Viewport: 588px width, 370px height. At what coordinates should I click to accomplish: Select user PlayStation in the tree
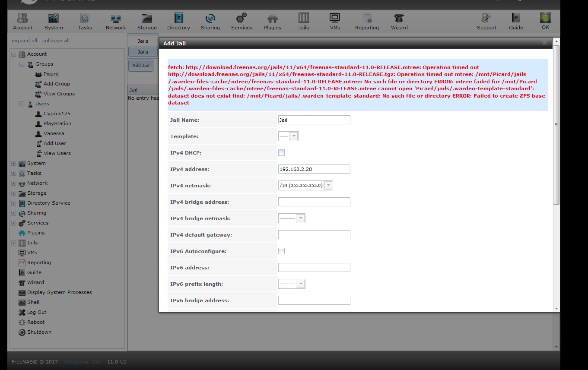tap(57, 123)
